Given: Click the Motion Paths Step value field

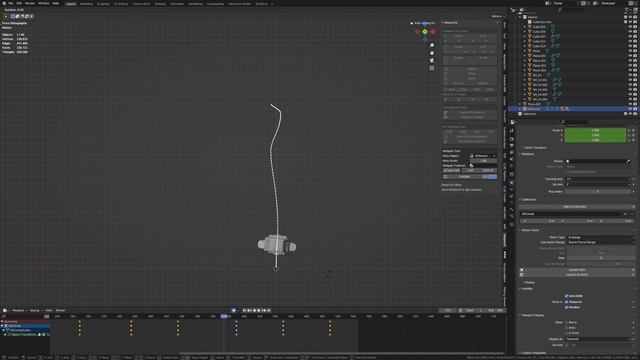Looking at the screenshot, I should click(x=601, y=258).
